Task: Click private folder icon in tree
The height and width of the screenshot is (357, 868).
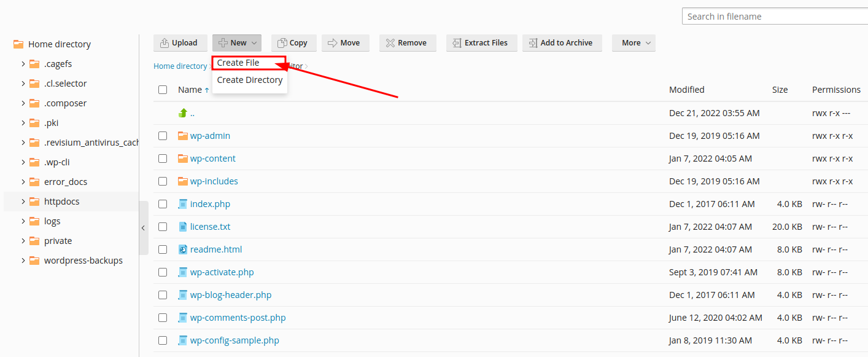Action: tap(34, 241)
